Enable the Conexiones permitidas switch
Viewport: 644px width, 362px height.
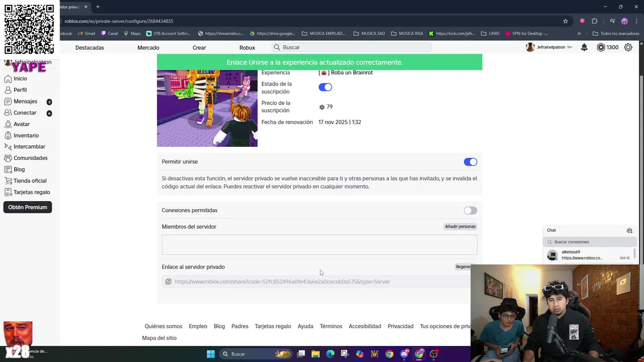pyautogui.click(x=470, y=211)
